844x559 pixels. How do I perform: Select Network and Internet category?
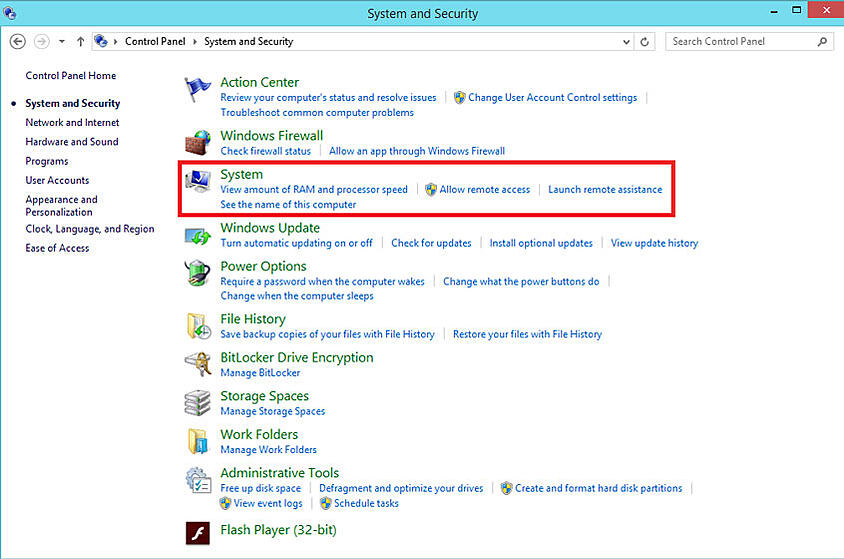[x=72, y=123]
